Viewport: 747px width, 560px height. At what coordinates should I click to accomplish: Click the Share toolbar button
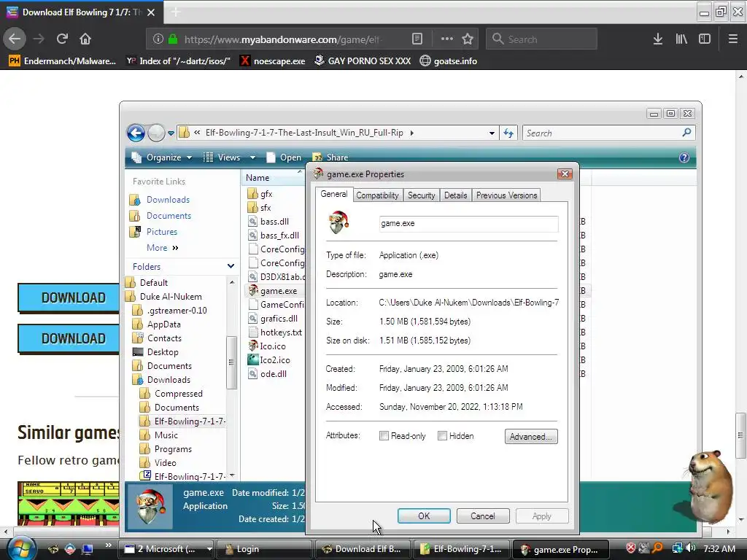tap(330, 157)
